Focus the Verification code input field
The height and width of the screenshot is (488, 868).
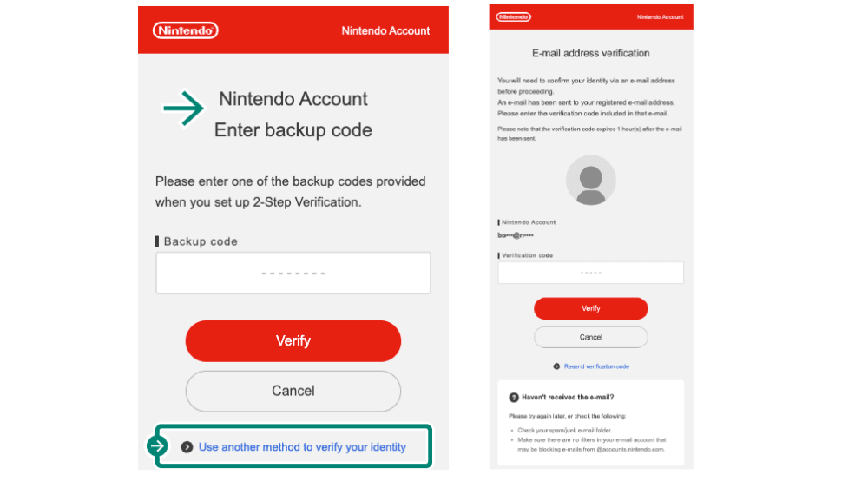click(x=590, y=273)
